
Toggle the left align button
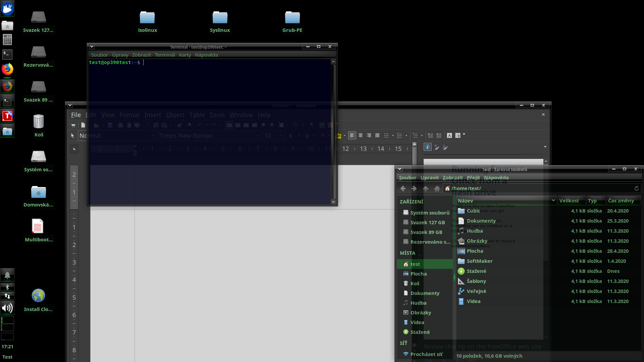click(x=352, y=135)
